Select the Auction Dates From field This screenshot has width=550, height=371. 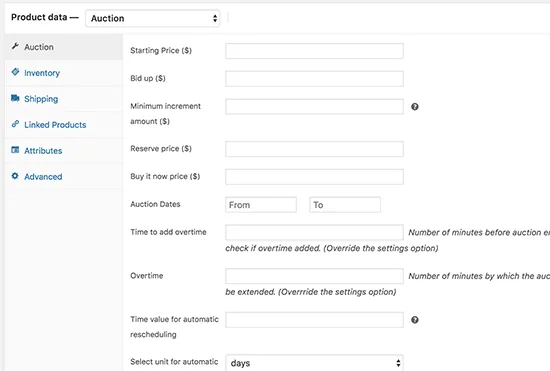click(261, 205)
